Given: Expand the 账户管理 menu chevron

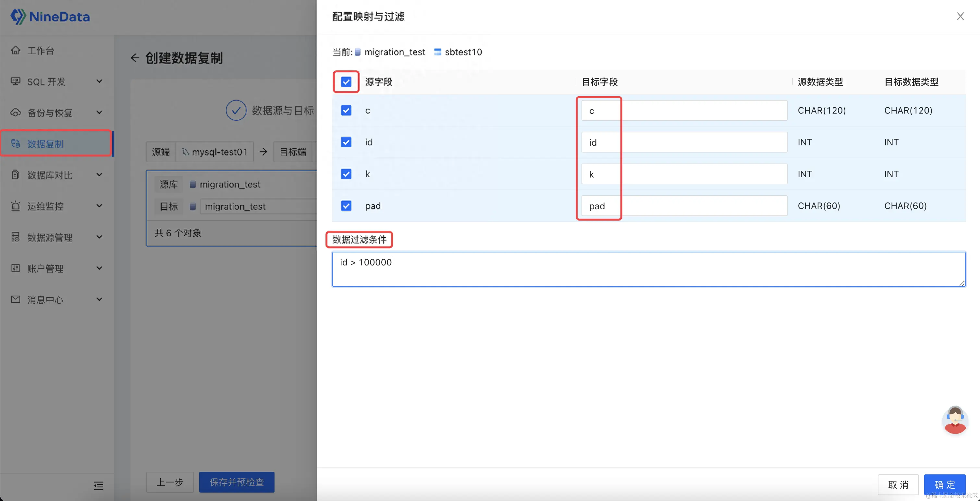Looking at the screenshot, I should [99, 268].
